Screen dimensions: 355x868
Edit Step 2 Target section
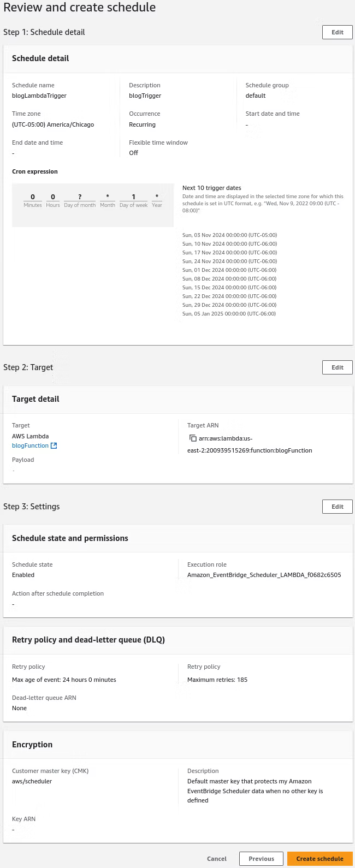point(338,367)
